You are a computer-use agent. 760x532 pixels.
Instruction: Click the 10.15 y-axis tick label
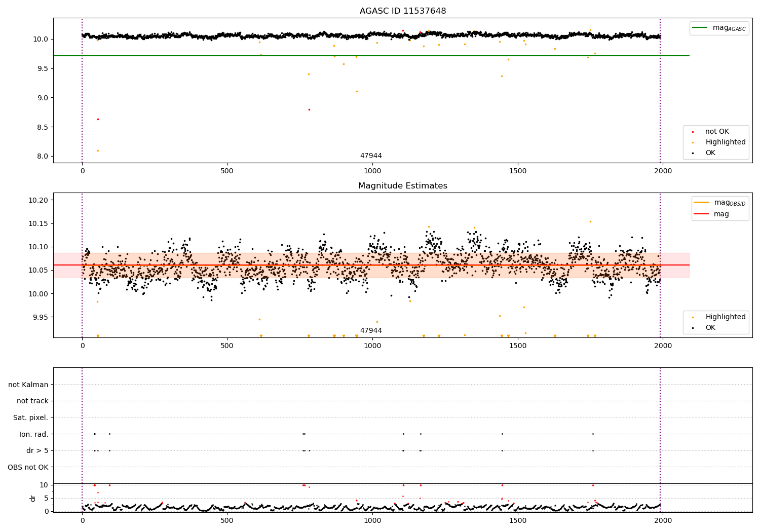tap(39, 224)
